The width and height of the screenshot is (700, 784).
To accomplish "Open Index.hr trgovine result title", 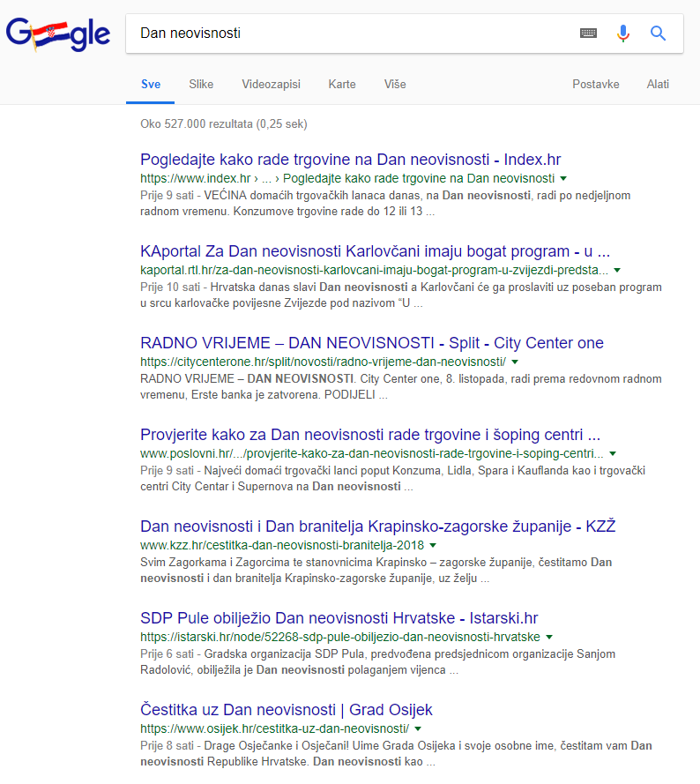I will coord(351,160).
